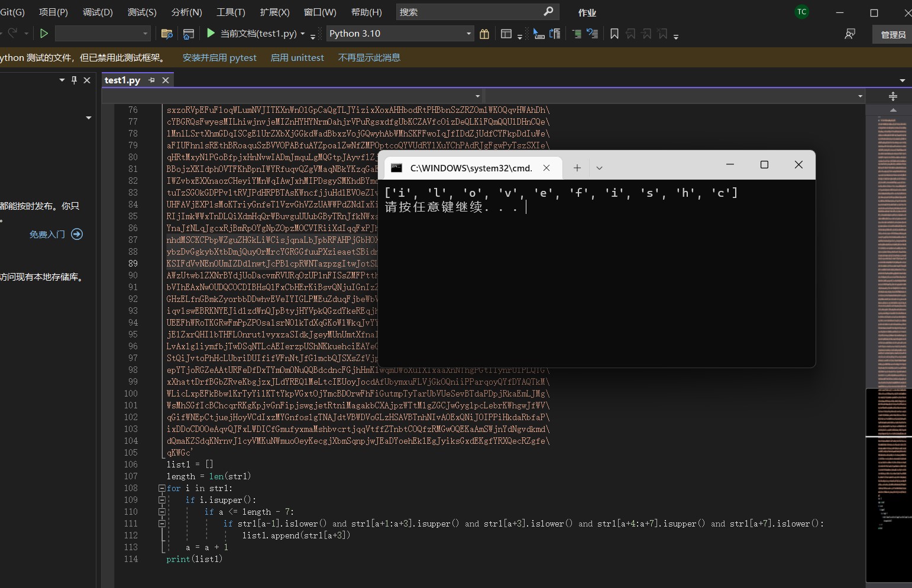Close the test1.py tab

point(166,80)
